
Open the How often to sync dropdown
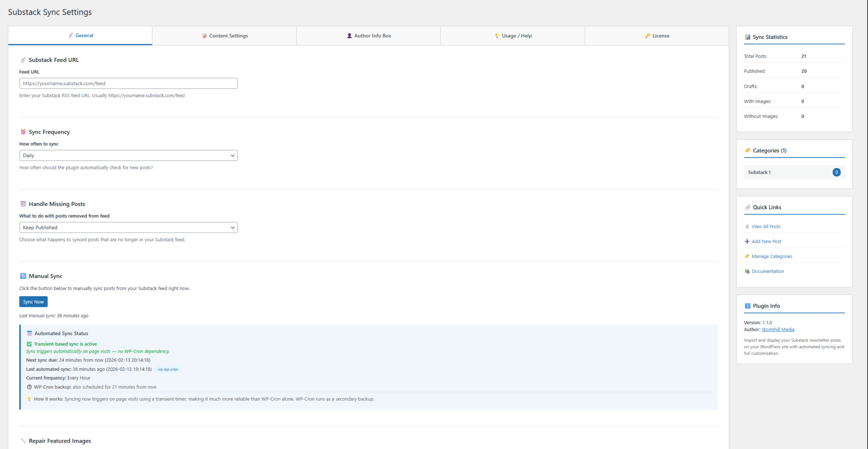pos(128,156)
